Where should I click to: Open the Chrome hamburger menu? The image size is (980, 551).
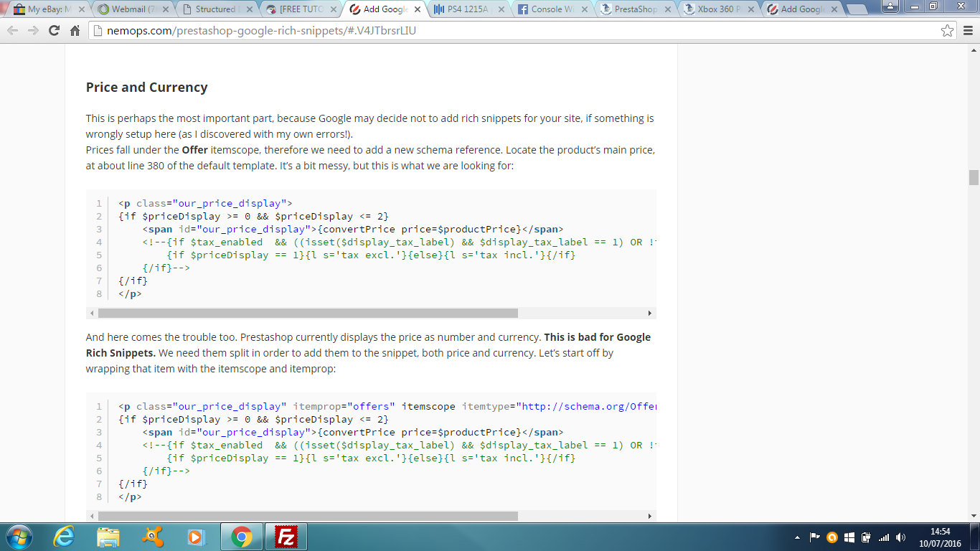click(967, 31)
